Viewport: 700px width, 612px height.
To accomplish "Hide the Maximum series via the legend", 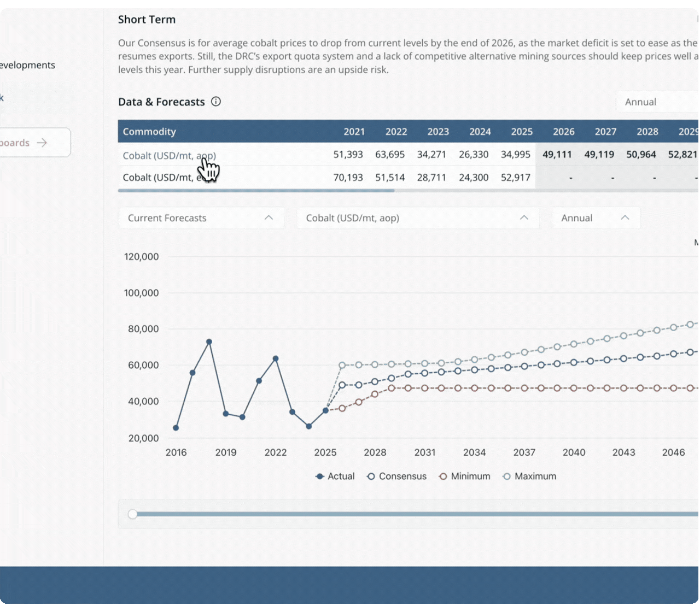I will pyautogui.click(x=529, y=476).
